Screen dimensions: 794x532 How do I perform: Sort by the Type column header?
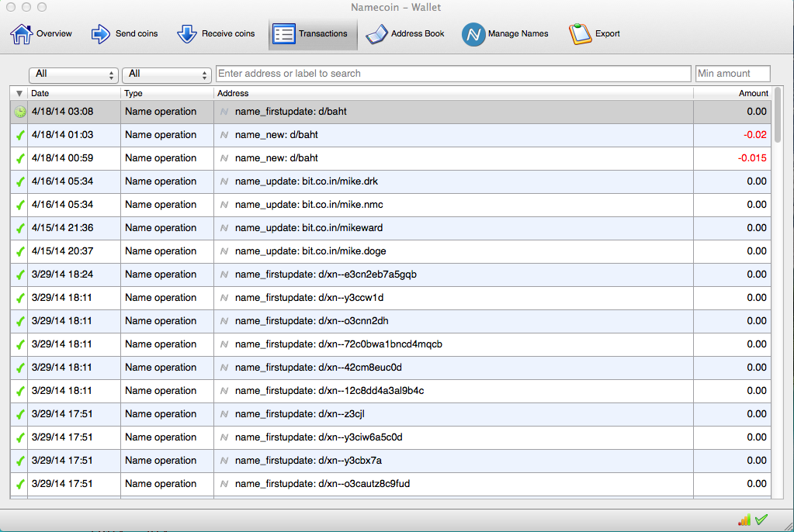click(167, 94)
